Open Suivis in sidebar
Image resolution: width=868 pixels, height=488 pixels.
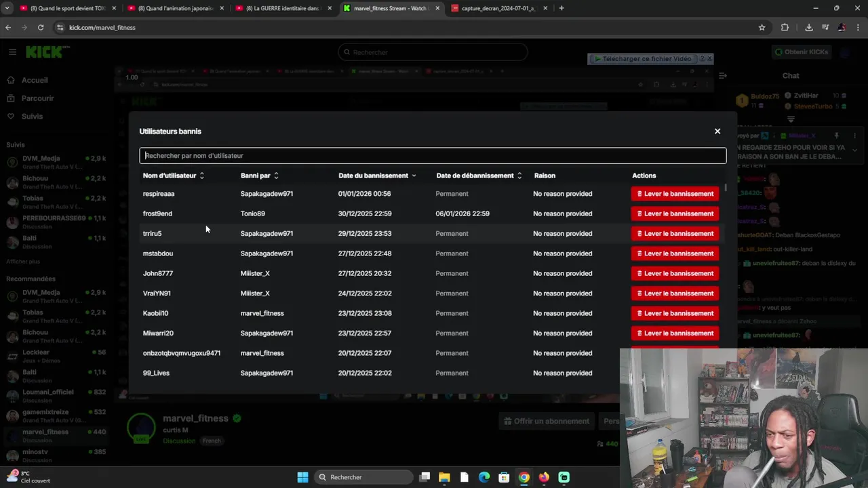point(32,117)
